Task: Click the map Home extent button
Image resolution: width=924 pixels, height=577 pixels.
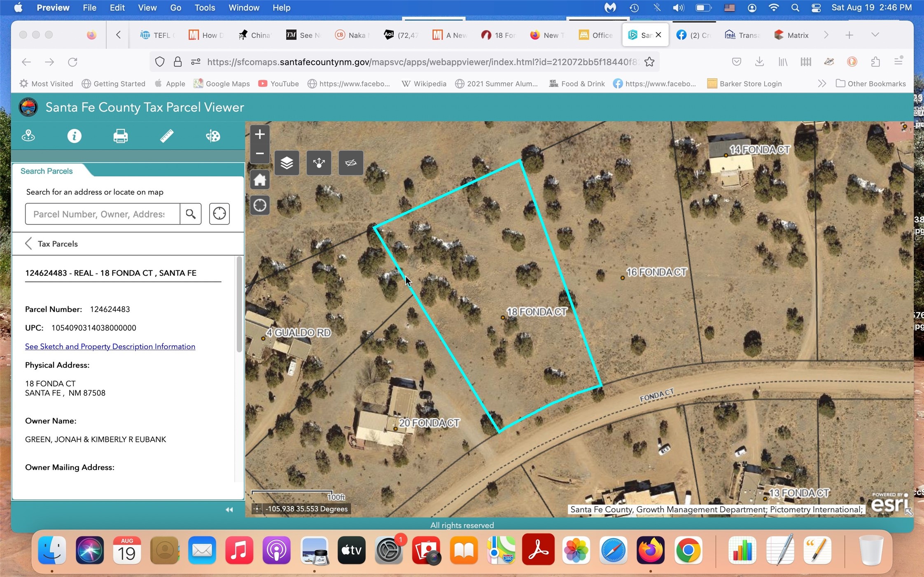Action: click(x=260, y=180)
